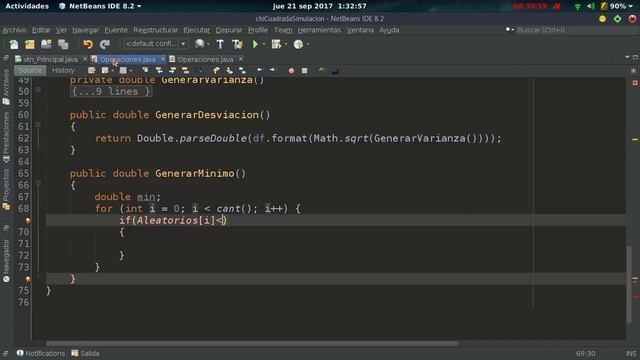Open the editor document list dropdown
The image size is (640, 360).
click(627, 57)
